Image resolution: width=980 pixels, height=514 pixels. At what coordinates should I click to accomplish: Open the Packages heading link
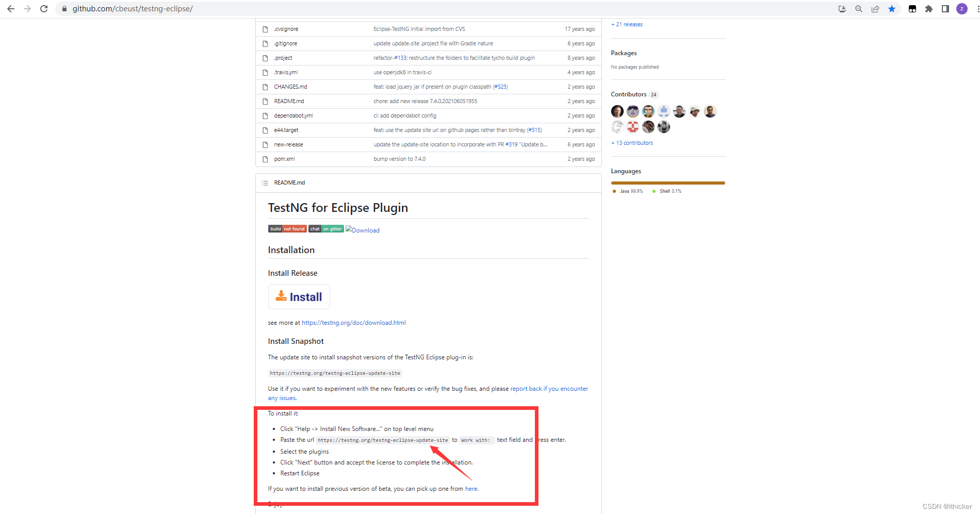[x=624, y=53]
